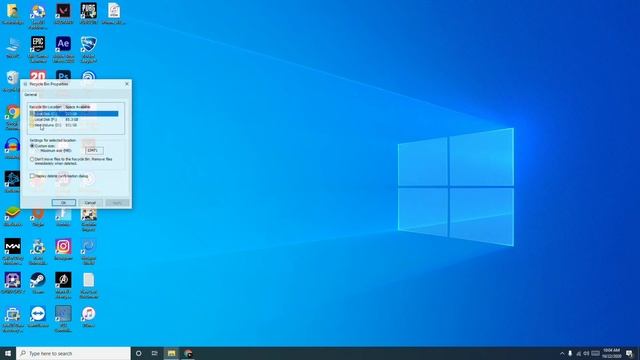Click Cancel in Recycle Bin Properties
640x360 pixels.
90,203
